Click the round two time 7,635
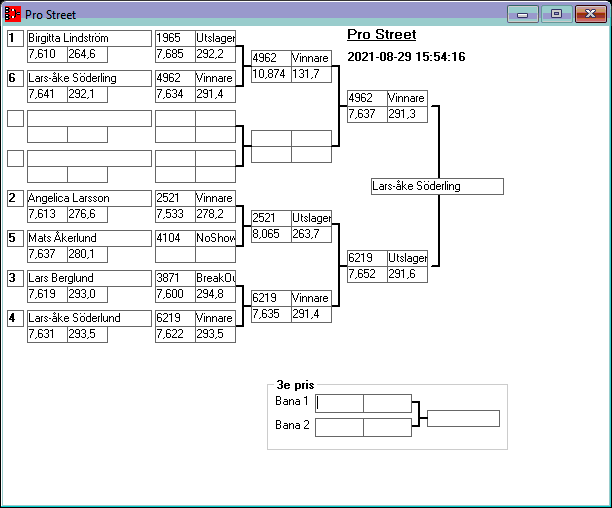 click(271, 314)
